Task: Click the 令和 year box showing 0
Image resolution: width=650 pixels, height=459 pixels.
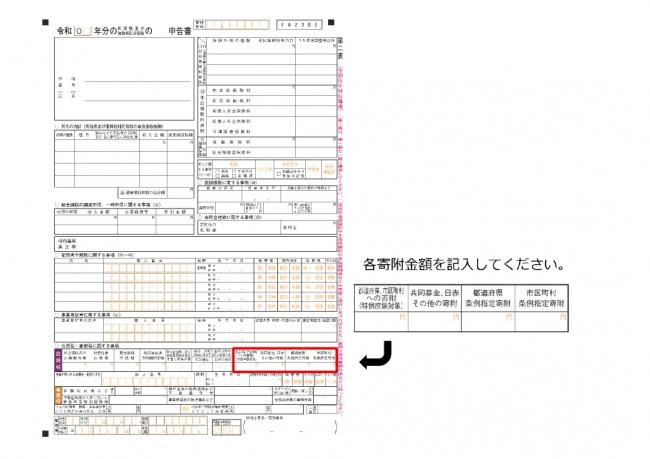Action: tap(82, 31)
